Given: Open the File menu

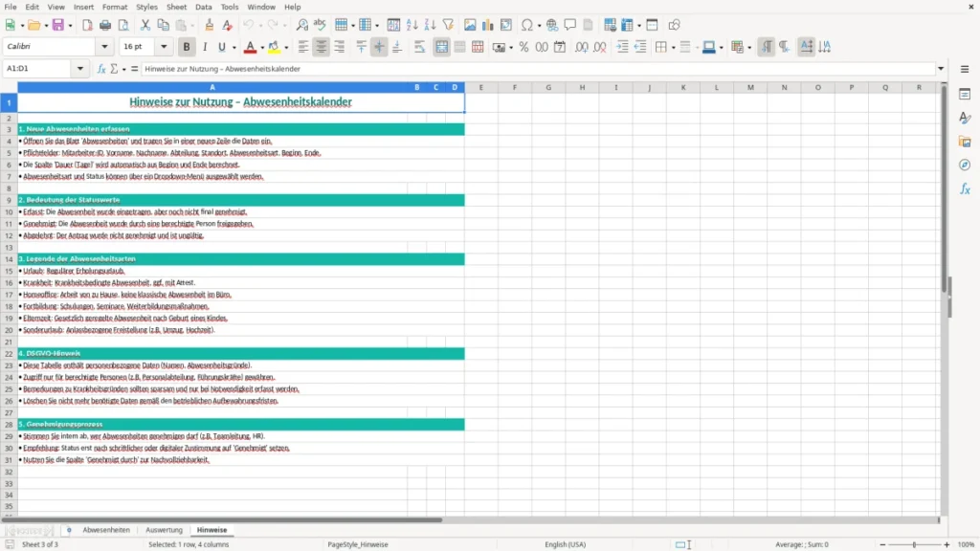Looking at the screenshot, I should (11, 7).
